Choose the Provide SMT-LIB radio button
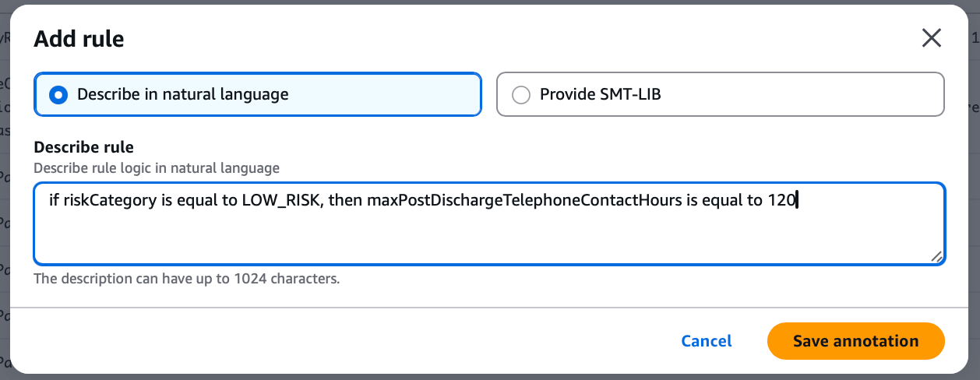Viewport: 980px width, 380px height. [x=520, y=95]
